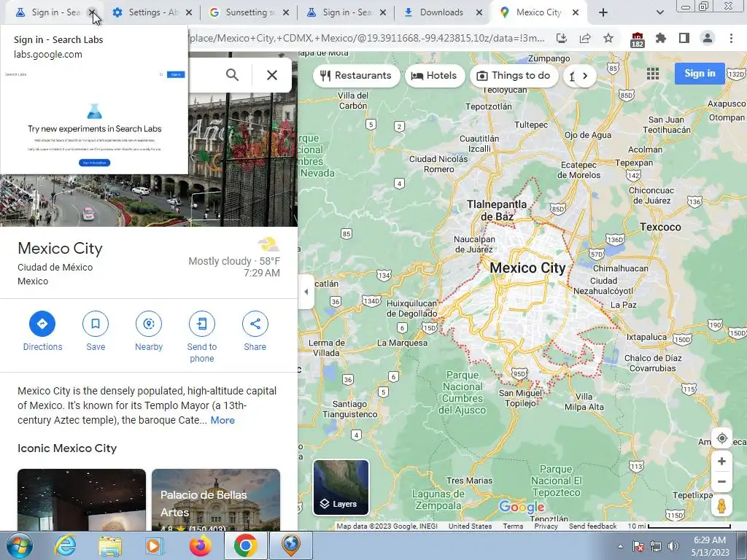The height and width of the screenshot is (560, 747).
Task: Close the Sunsetting Google tab
Action: click(286, 12)
